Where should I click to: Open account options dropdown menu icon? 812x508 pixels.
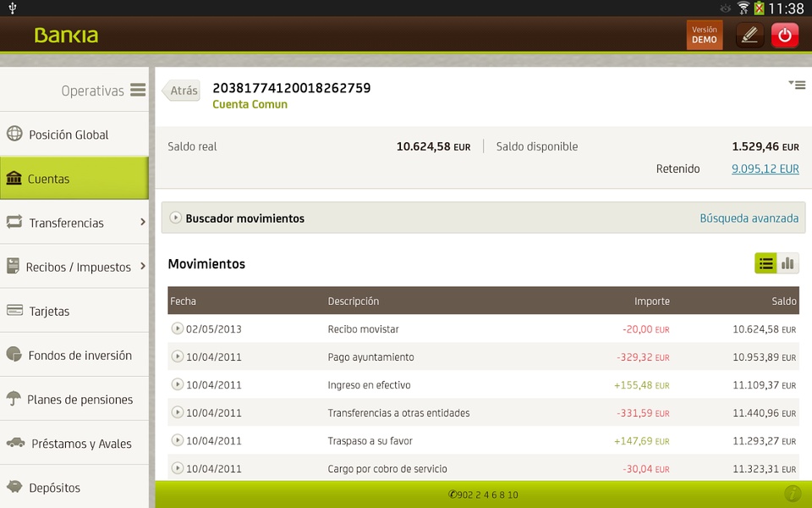797,85
